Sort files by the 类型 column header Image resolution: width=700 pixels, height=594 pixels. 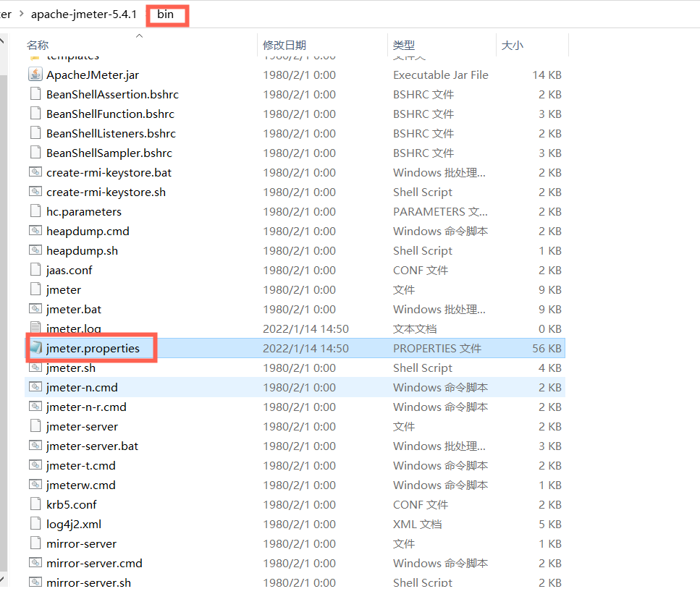404,45
